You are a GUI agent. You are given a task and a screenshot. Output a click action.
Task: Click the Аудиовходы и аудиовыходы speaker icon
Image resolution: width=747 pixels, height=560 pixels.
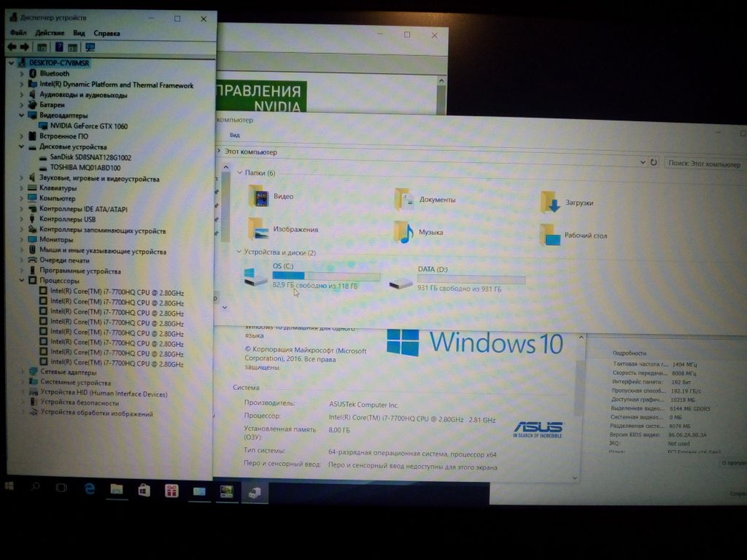[x=32, y=94]
